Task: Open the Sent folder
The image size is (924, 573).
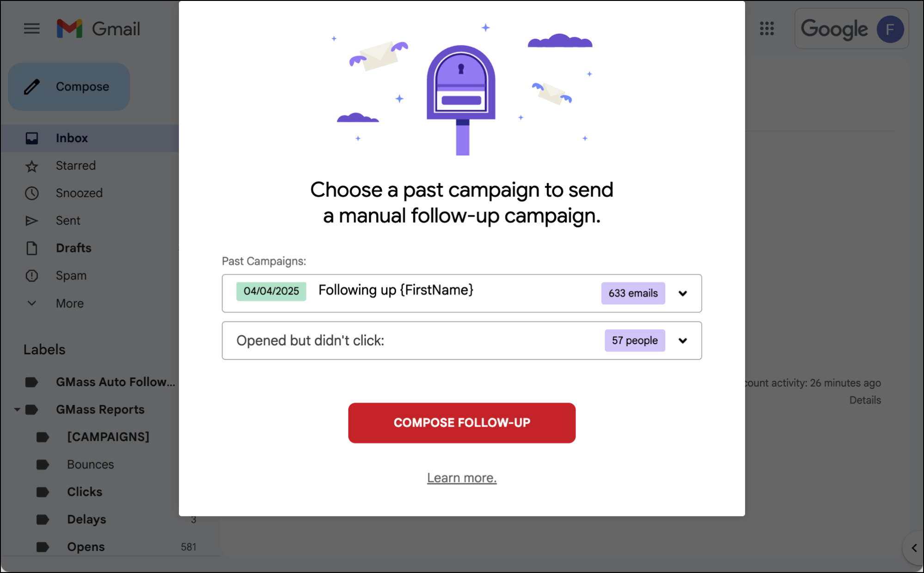Action: tap(68, 221)
